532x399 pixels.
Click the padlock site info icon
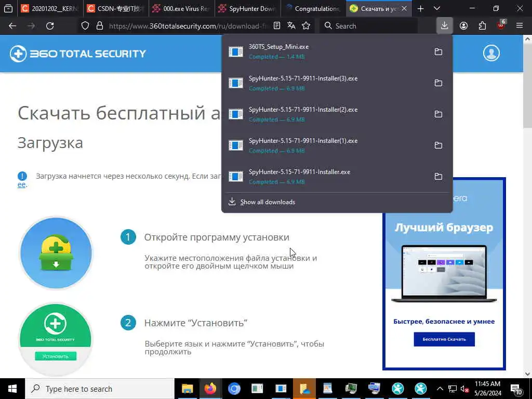tap(99, 26)
